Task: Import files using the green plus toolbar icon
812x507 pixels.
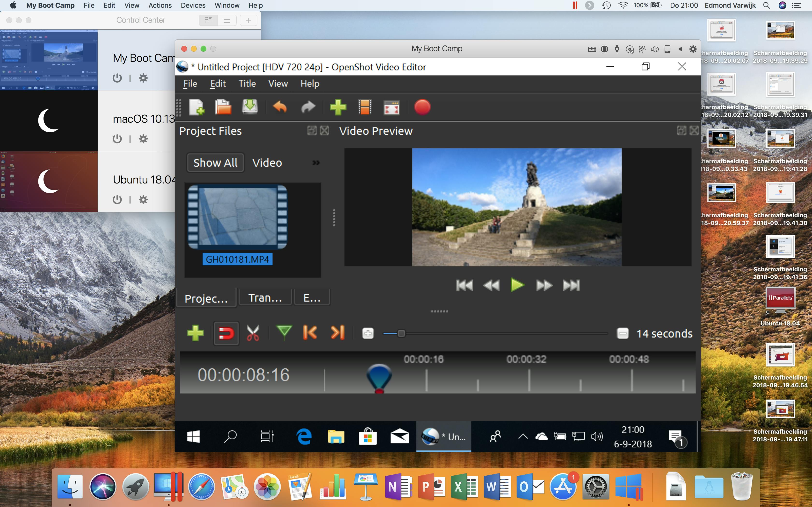Action: coord(338,107)
